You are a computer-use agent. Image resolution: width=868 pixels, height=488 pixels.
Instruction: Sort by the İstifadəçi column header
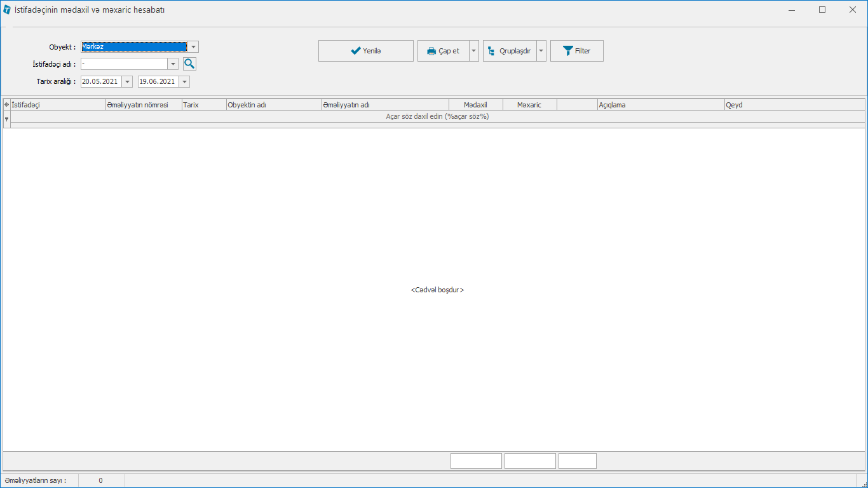tap(57, 105)
